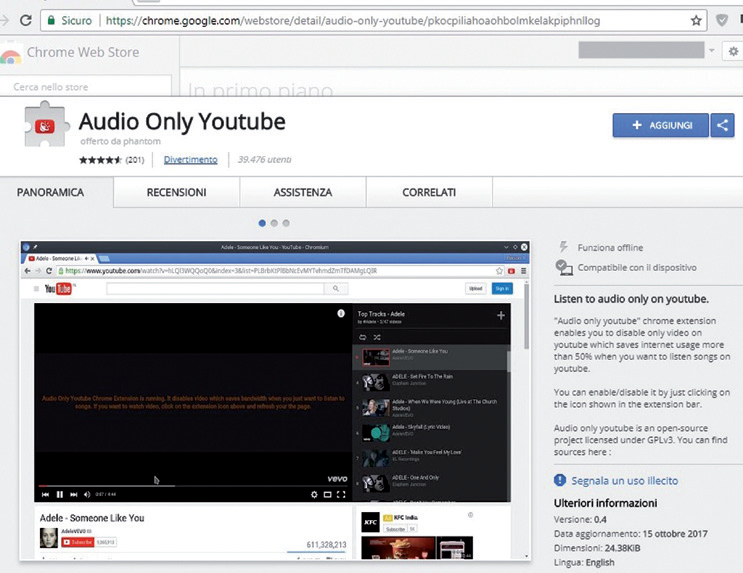Open the Web Store settings gear

(733, 51)
